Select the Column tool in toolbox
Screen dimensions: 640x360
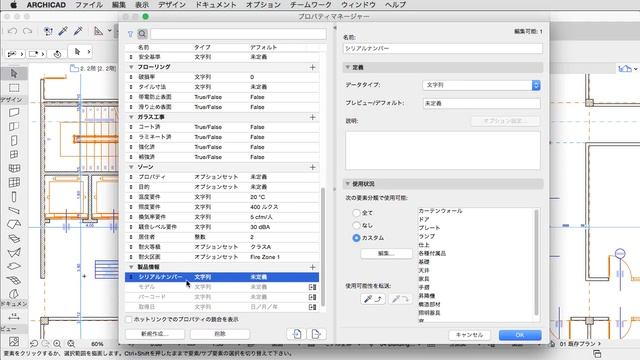[x=14, y=197]
